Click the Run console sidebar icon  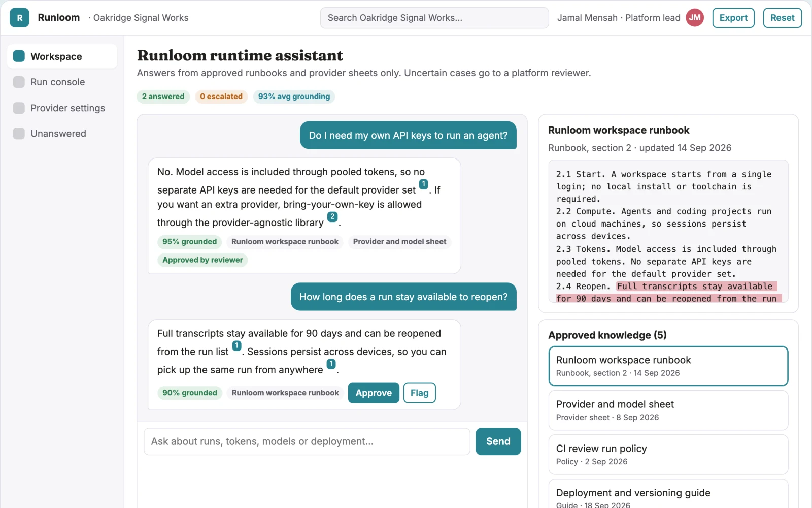click(x=19, y=82)
